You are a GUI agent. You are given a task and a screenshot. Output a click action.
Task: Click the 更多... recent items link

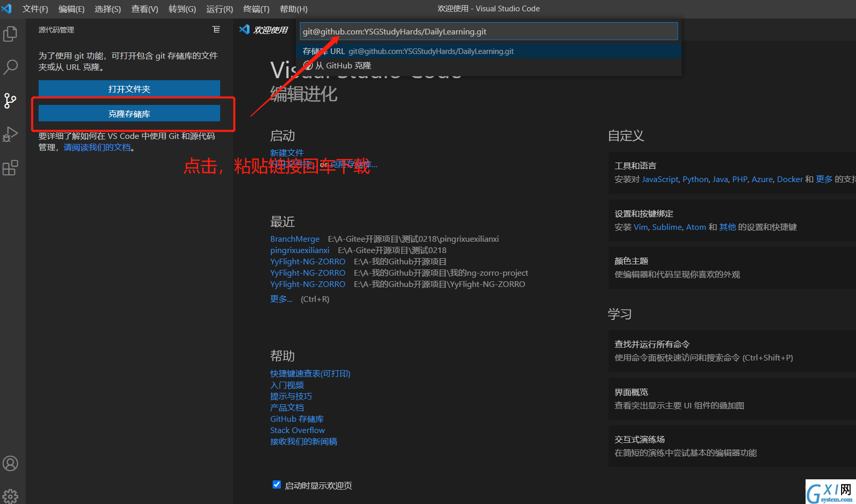click(281, 299)
